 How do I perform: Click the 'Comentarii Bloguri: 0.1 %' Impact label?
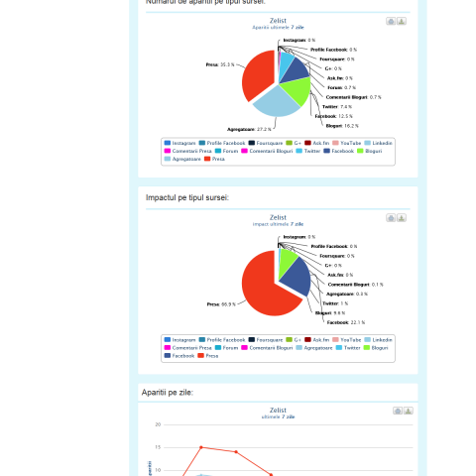click(356, 285)
